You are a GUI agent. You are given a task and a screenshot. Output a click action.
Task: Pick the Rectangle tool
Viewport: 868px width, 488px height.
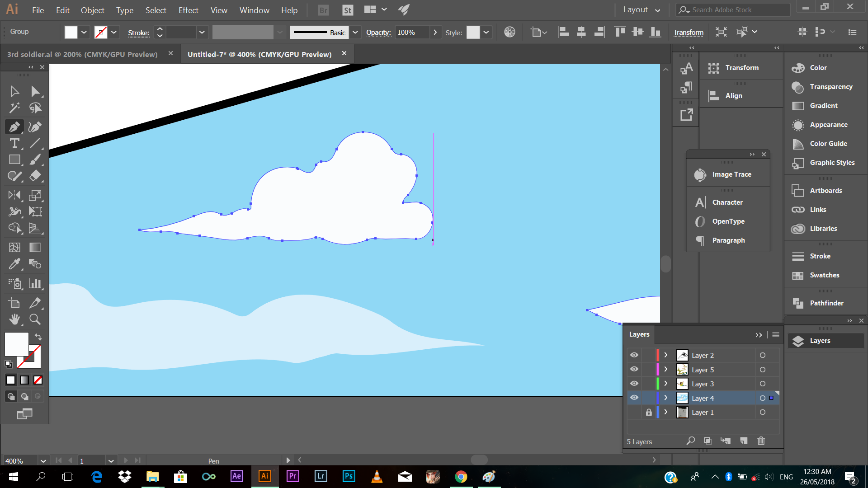point(14,160)
